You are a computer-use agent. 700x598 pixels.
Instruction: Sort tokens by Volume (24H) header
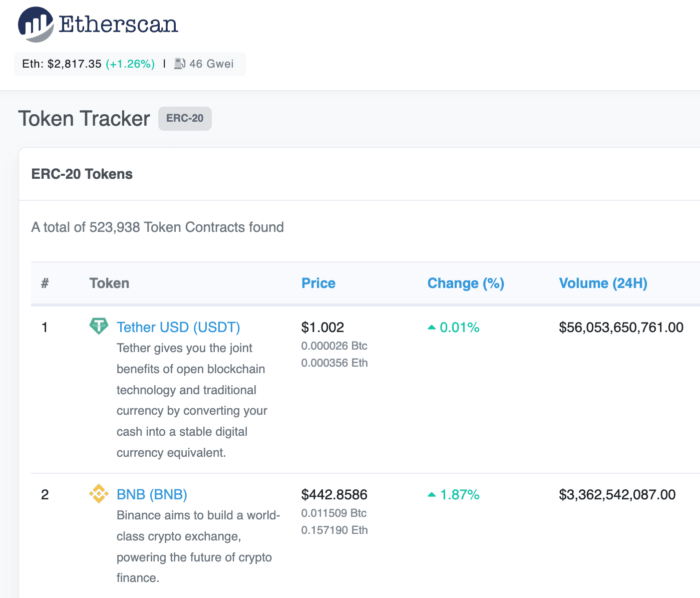(x=603, y=283)
